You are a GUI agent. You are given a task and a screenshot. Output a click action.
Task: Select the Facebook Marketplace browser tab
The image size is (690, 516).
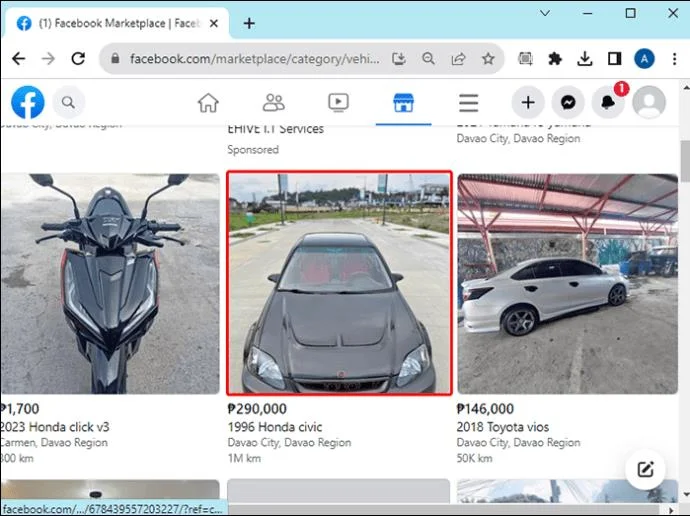[115, 23]
